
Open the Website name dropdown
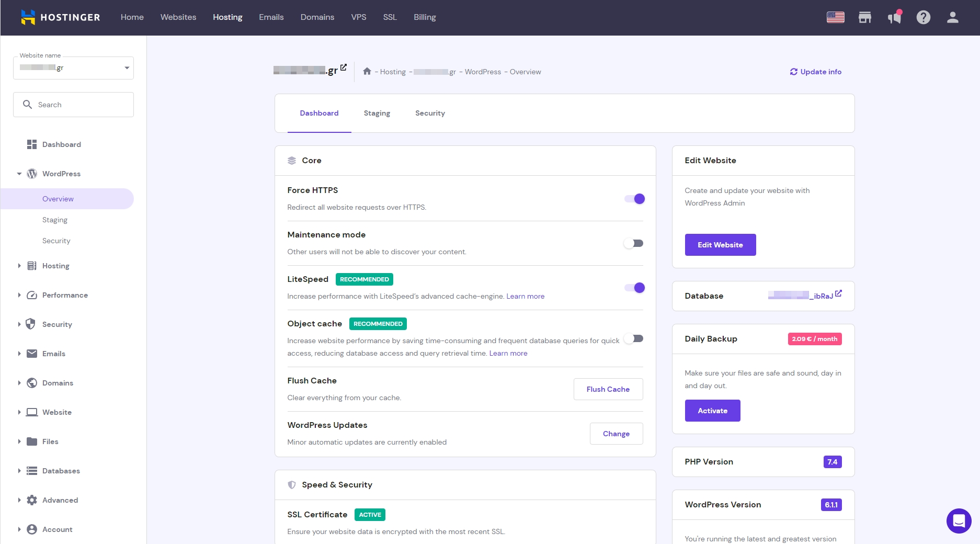click(73, 68)
